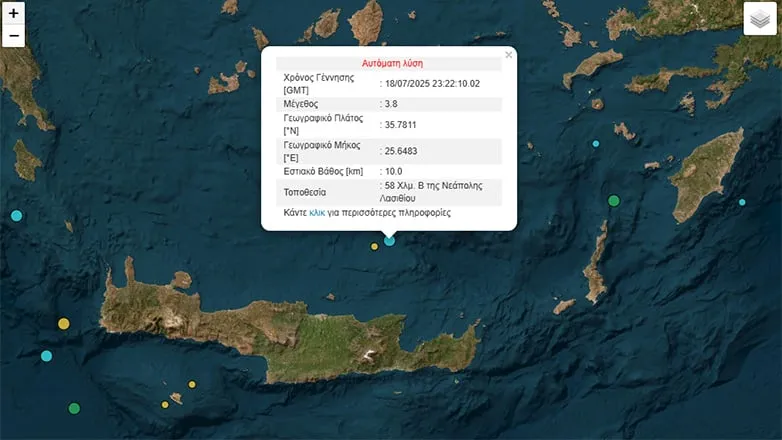This screenshot has width=782, height=440.
Task: Select the green marker west of Rhodes
Action: pos(613,201)
